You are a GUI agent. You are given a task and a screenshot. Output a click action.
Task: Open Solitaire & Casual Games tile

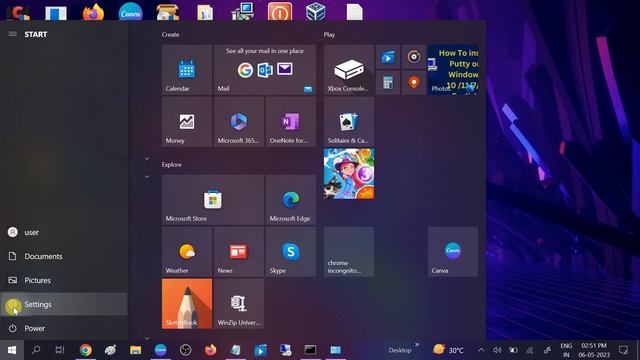pyautogui.click(x=349, y=122)
